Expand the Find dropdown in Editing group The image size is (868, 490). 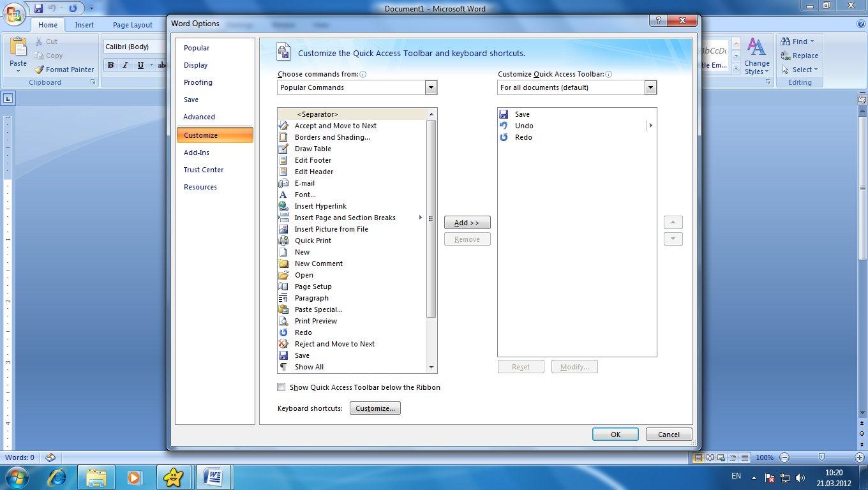(812, 41)
